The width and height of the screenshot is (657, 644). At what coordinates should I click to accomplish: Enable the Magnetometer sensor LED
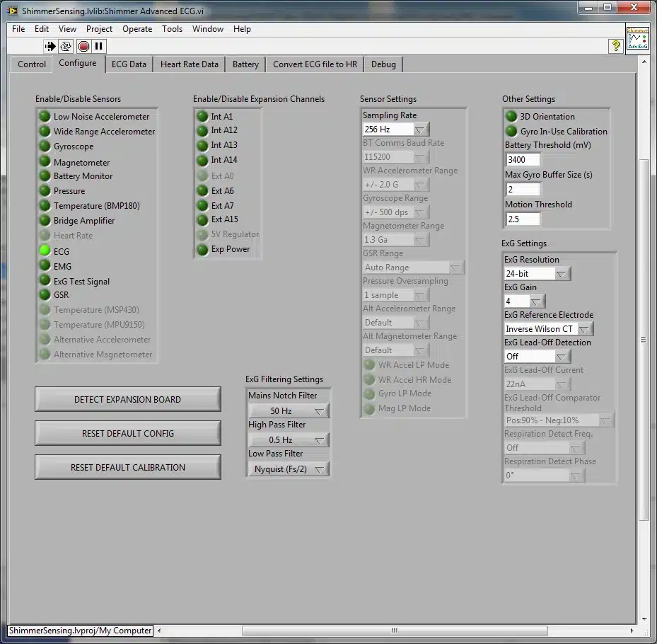(x=45, y=161)
